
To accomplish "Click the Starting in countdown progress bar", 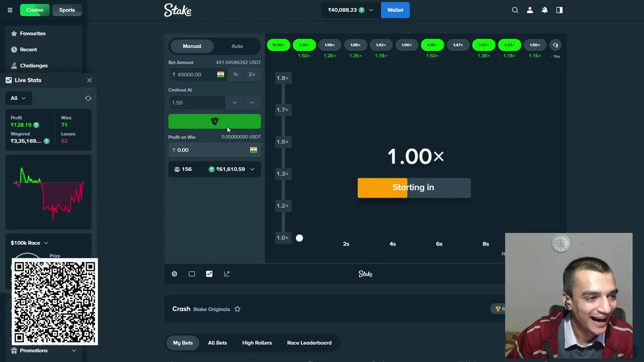I will pos(414,188).
